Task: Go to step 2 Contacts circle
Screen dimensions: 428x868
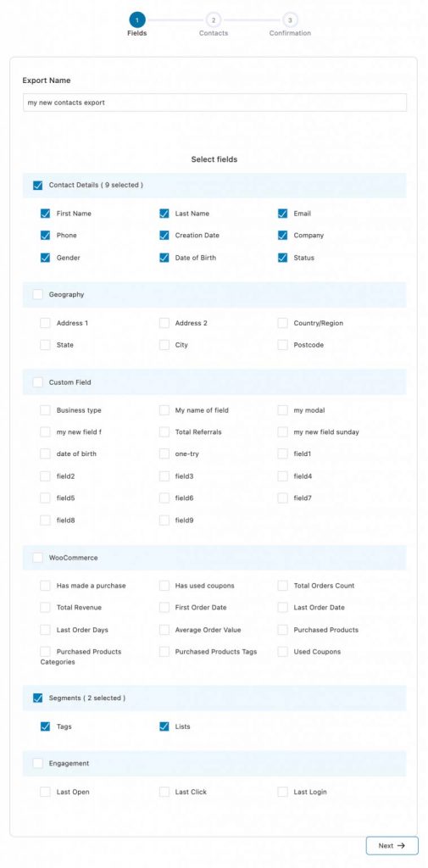Action: click(x=214, y=20)
